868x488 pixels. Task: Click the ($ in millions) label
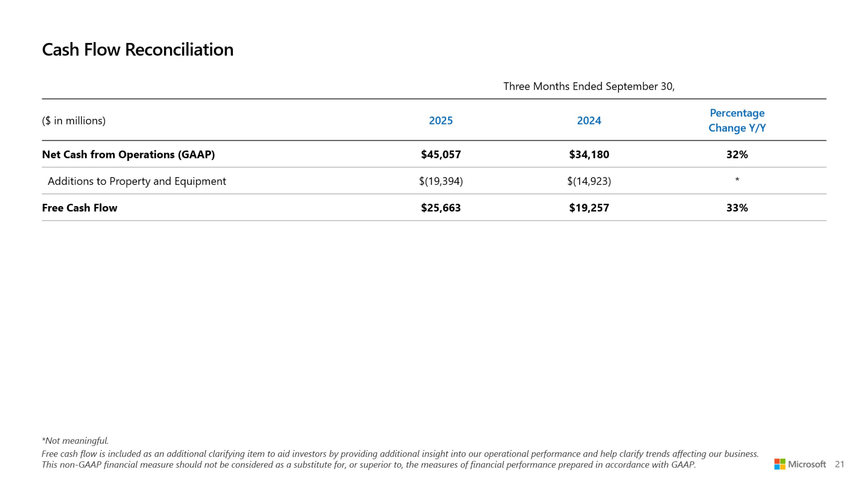[x=74, y=121]
